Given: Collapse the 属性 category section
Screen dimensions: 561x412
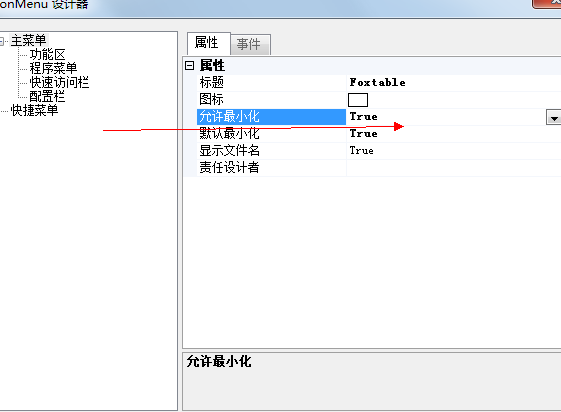Looking at the screenshot, I should pos(190,65).
